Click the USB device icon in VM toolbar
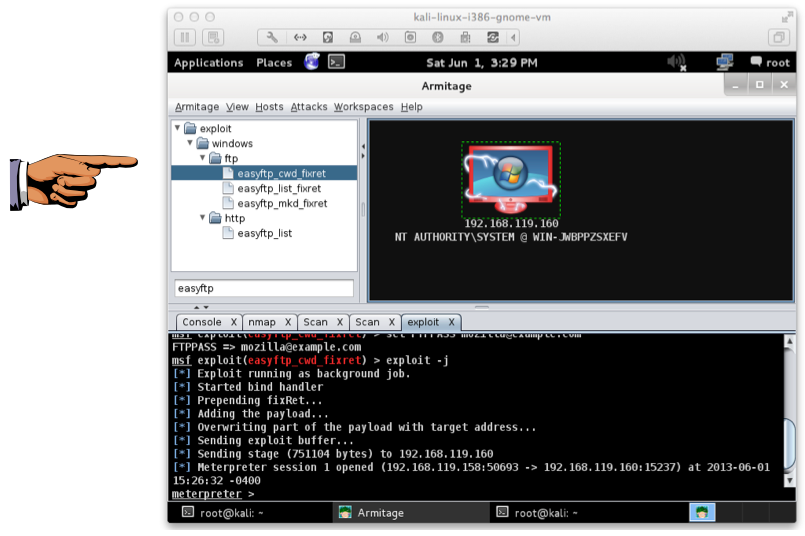The height and width of the screenshot is (536, 805). coord(465,37)
